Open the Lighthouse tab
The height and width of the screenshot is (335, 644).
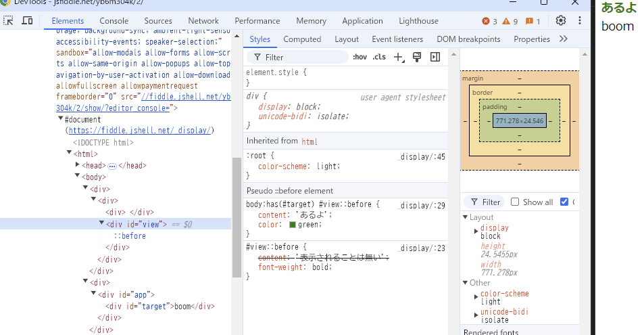[418, 20]
